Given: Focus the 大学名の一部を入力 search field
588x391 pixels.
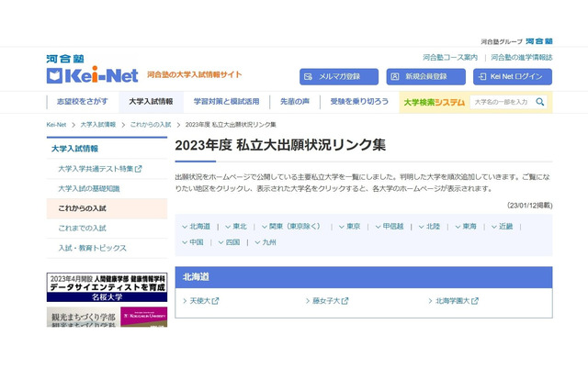Looking at the screenshot, I should [503, 102].
